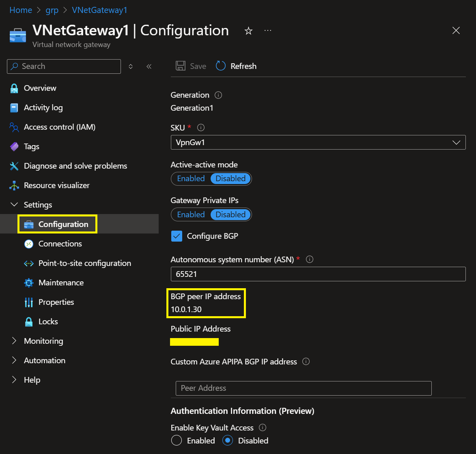Click the BGP peer IP 10.0.1.30 value
476x454 pixels.
[x=186, y=309]
